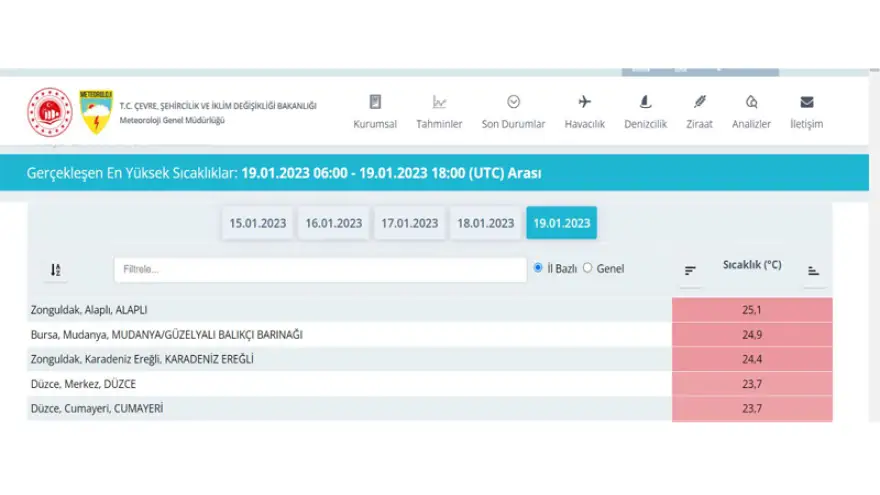Focus the Filtrele search field
The width and height of the screenshot is (880, 495).
(320, 269)
